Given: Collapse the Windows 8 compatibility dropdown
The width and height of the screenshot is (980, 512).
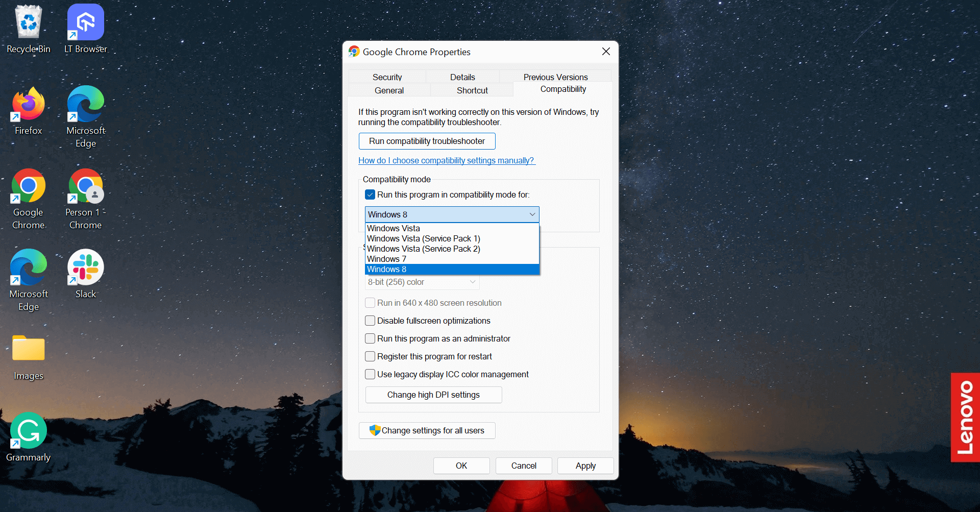Looking at the screenshot, I should point(532,214).
